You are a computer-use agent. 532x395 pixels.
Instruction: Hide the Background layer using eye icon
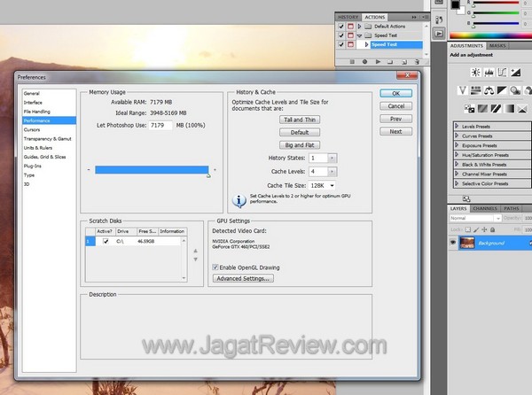(x=452, y=243)
